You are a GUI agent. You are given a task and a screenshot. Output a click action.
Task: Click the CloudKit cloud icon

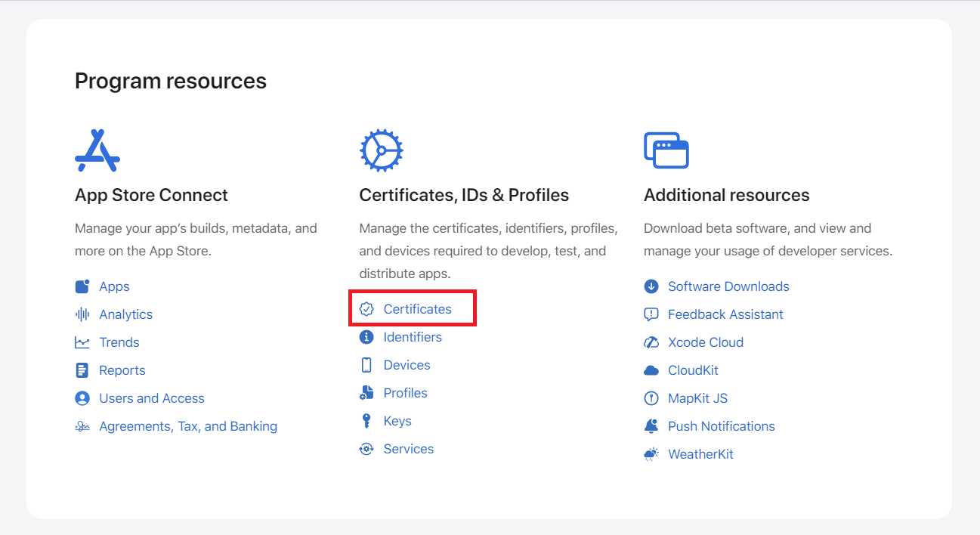(651, 370)
